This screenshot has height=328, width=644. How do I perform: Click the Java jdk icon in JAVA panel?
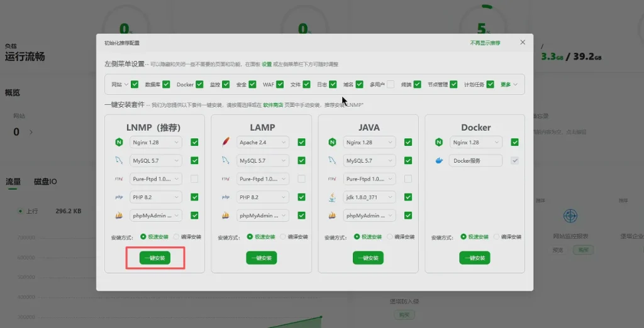tap(332, 197)
